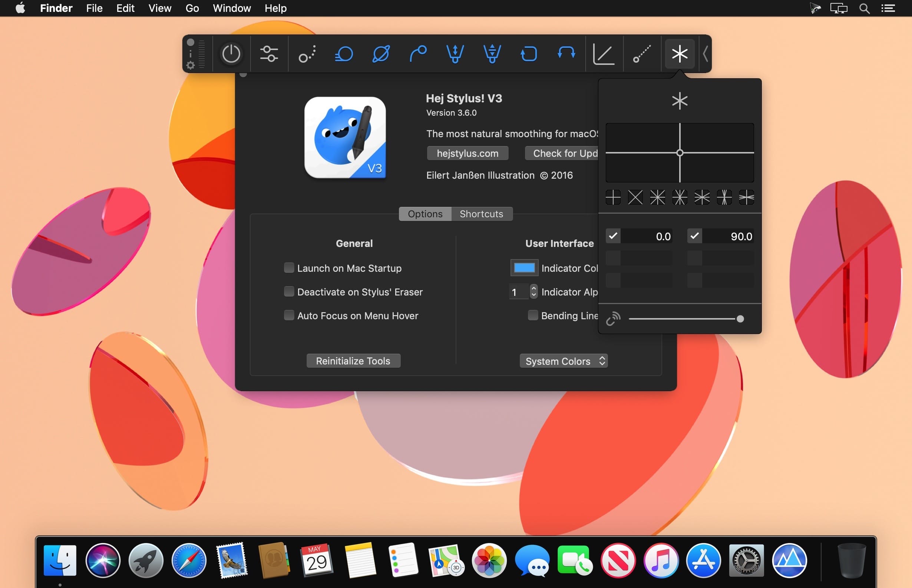This screenshot has height=588, width=912.
Task: Open the sliders settings icon in toolbar
Action: tap(269, 54)
